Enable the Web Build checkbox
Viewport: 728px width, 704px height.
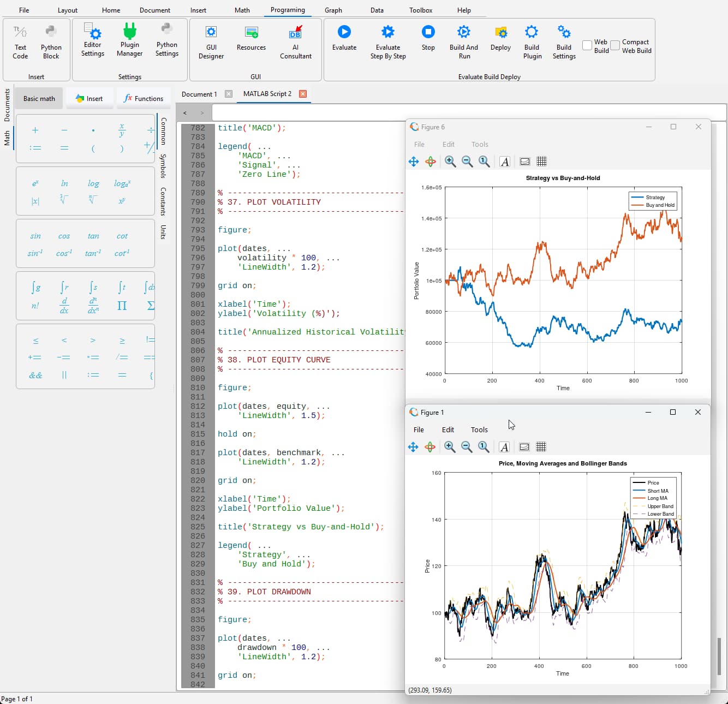coord(587,46)
